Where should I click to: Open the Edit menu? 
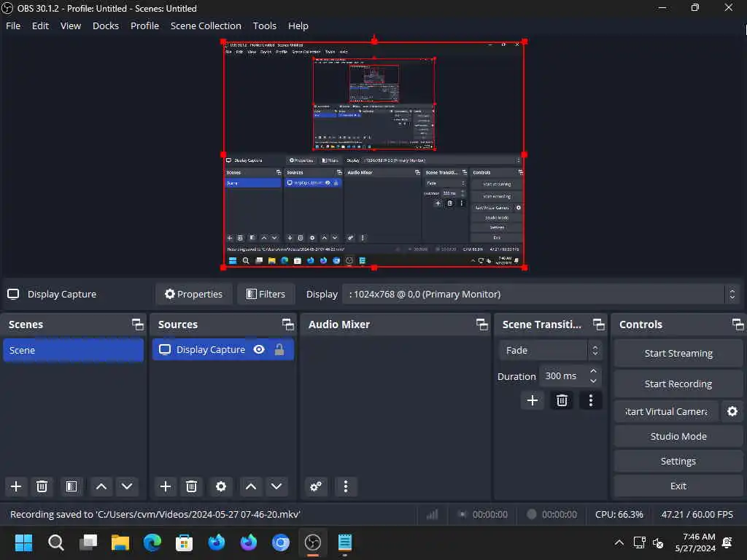41,26
